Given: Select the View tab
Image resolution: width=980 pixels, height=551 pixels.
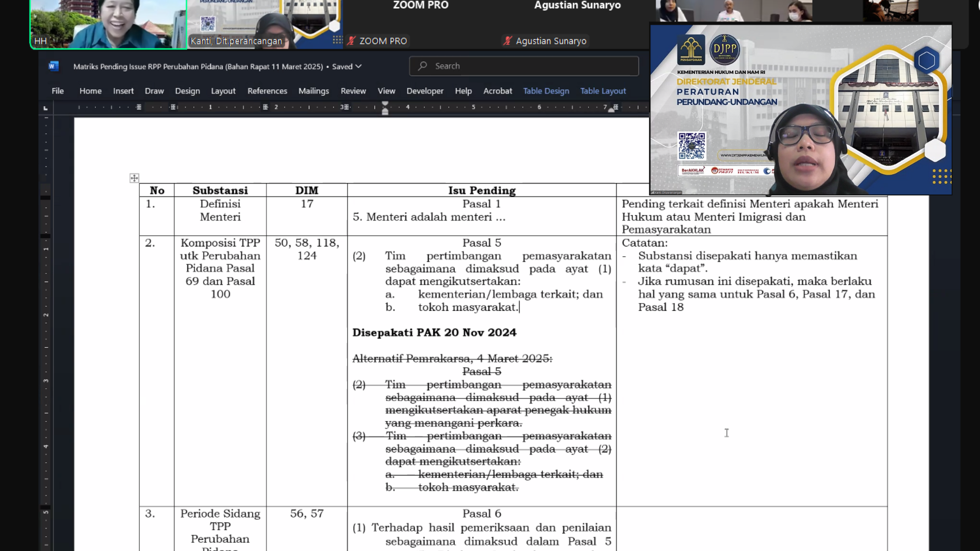Looking at the screenshot, I should [x=386, y=91].
